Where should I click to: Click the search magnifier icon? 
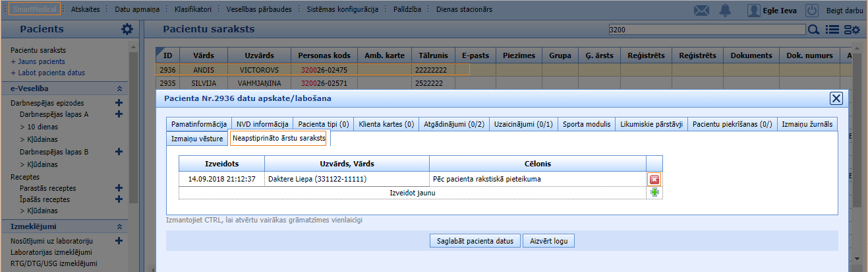click(814, 30)
